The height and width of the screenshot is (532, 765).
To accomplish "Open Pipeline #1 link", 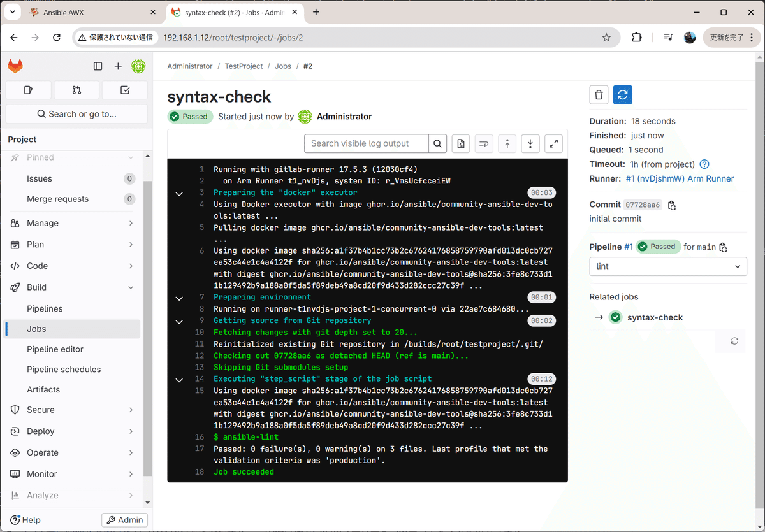I will [x=629, y=247].
